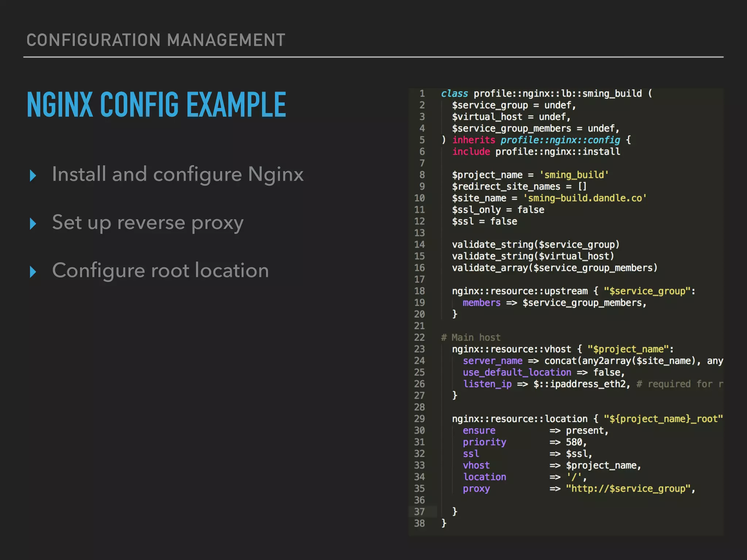This screenshot has height=560, width=747.
Task: Click the 'members' attribute on line 19
Action: 481,303
